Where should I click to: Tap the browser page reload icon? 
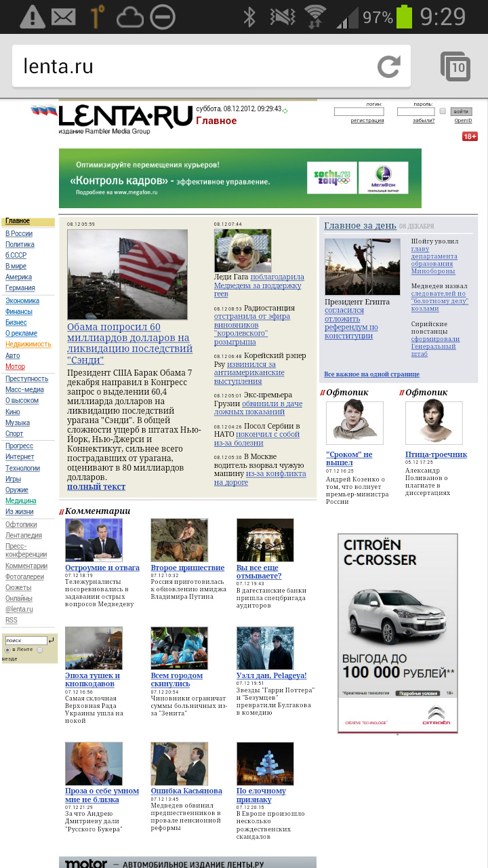tap(389, 66)
